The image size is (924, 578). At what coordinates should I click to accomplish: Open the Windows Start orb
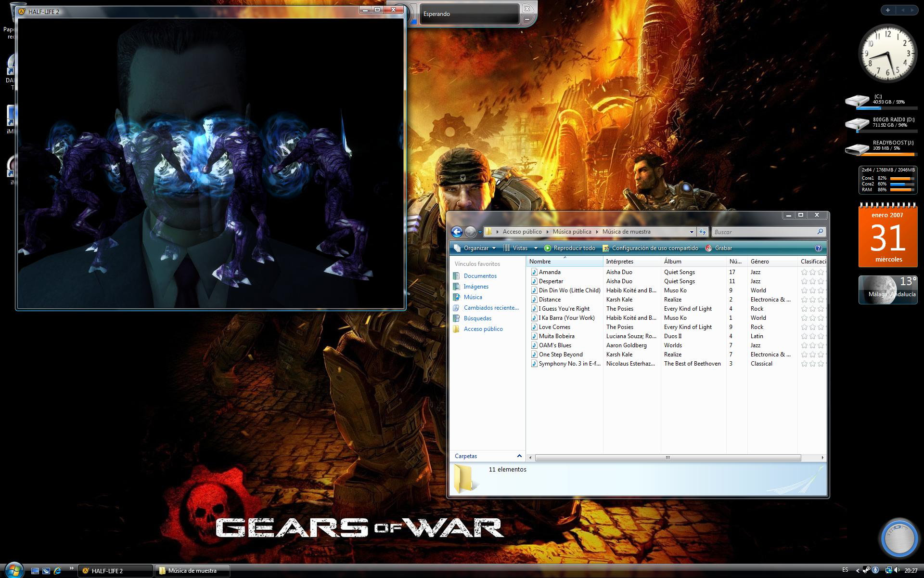point(13,570)
